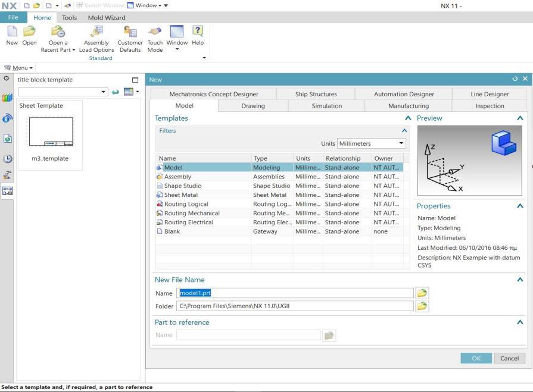This screenshot has width=533, height=392.
Task: Select the Routing Mechanical template row
Action: click(279, 214)
